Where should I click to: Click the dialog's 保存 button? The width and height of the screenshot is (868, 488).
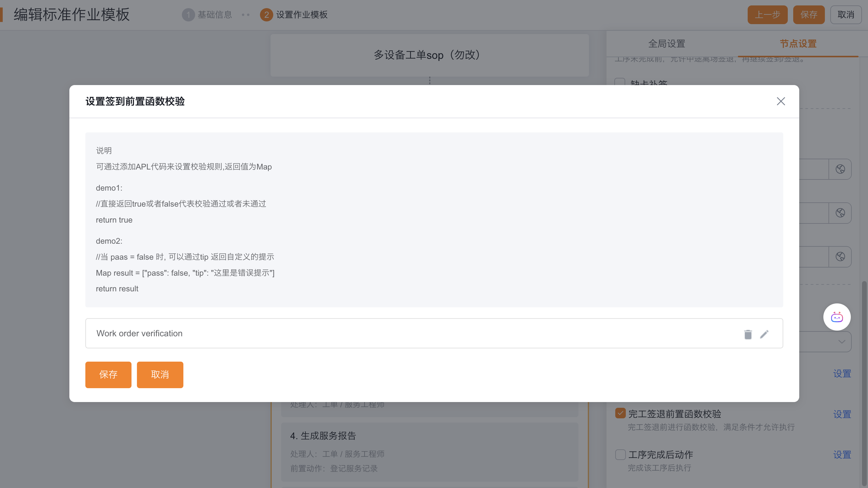[108, 374]
